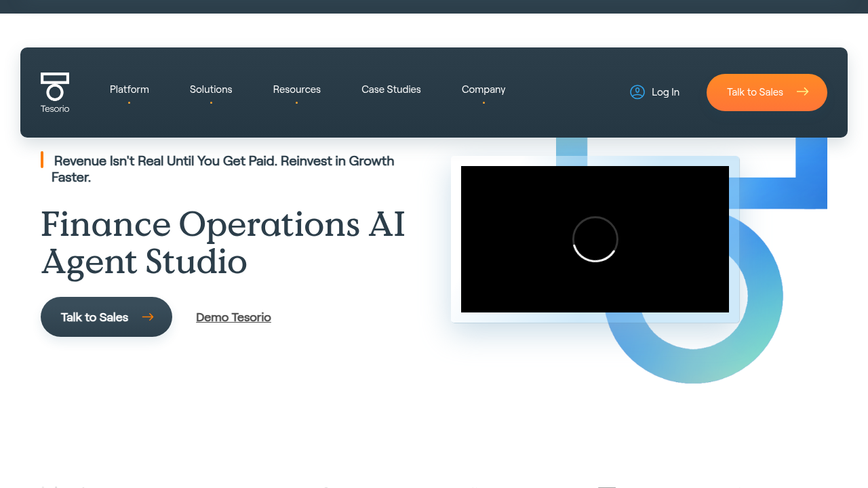
Task: Click the dark Talk to Sales hero button
Action: coord(106,317)
